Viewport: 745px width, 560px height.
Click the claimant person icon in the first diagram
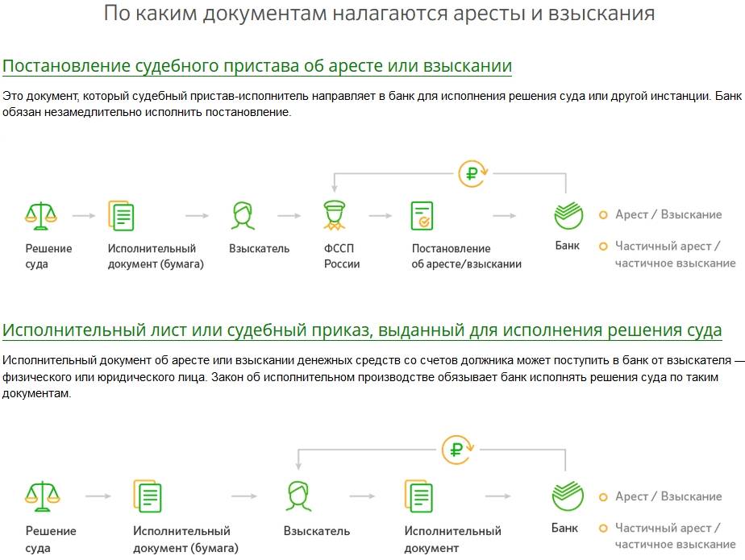coord(243,215)
